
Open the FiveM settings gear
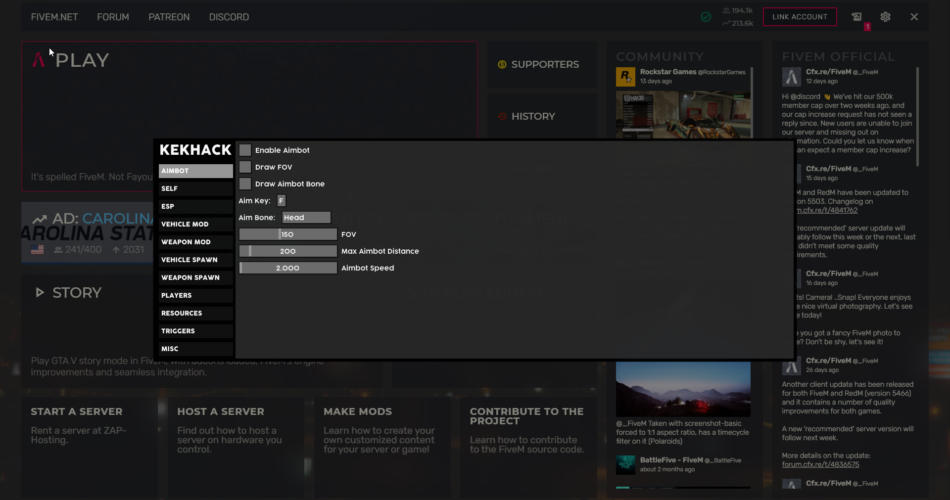885,17
